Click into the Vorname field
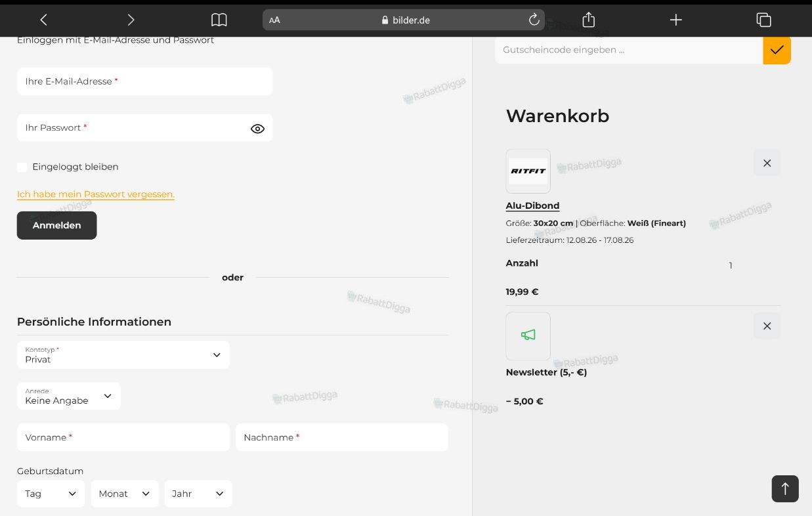812x516 pixels. coord(123,437)
